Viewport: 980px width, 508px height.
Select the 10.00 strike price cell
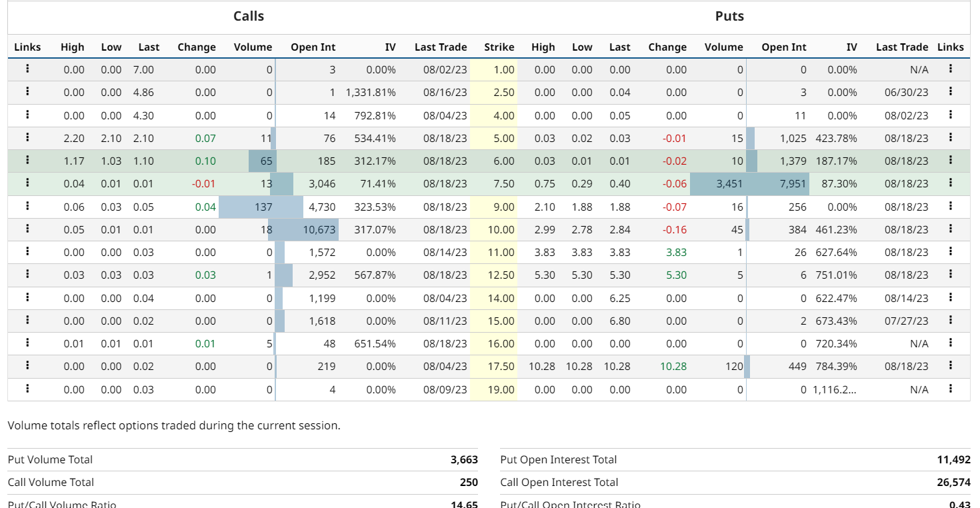click(x=494, y=229)
